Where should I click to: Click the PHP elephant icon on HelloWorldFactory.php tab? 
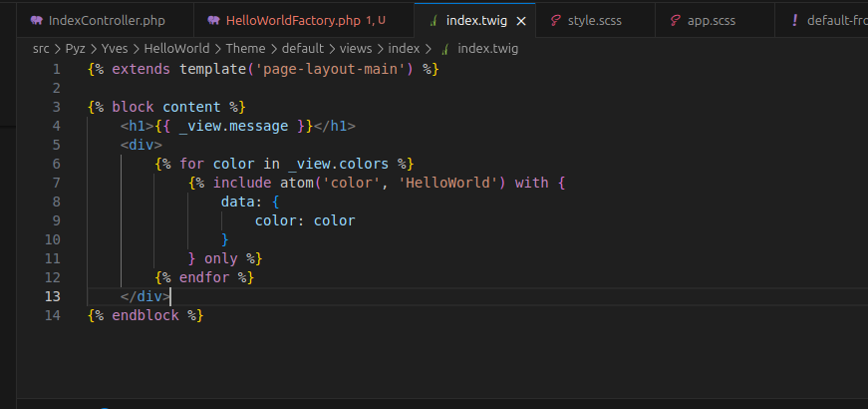pos(213,21)
